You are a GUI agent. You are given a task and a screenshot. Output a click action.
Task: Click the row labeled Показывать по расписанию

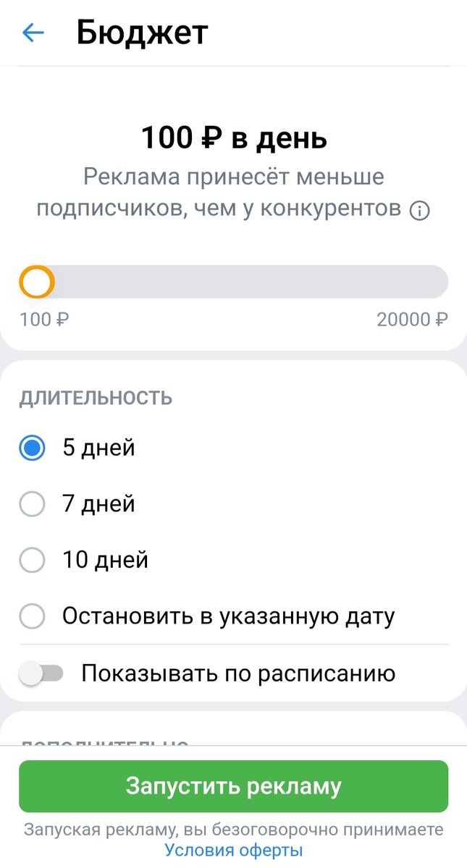[239, 673]
